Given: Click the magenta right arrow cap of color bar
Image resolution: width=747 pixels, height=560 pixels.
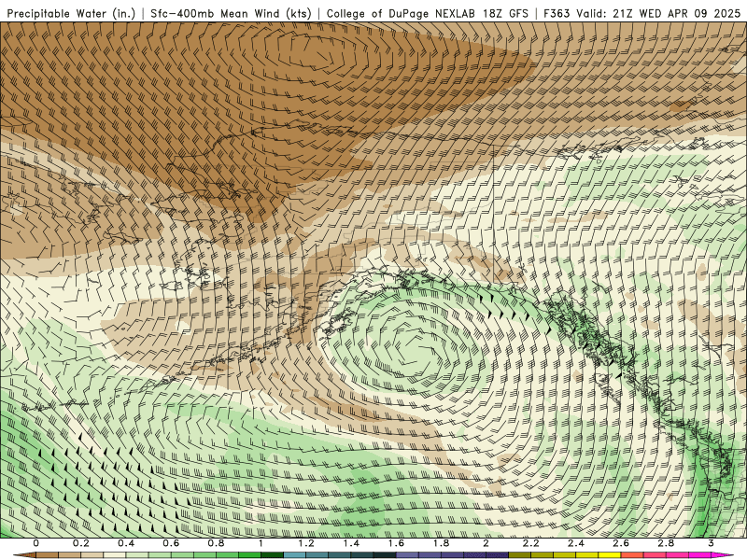Looking at the screenshot, I should coord(723,555).
